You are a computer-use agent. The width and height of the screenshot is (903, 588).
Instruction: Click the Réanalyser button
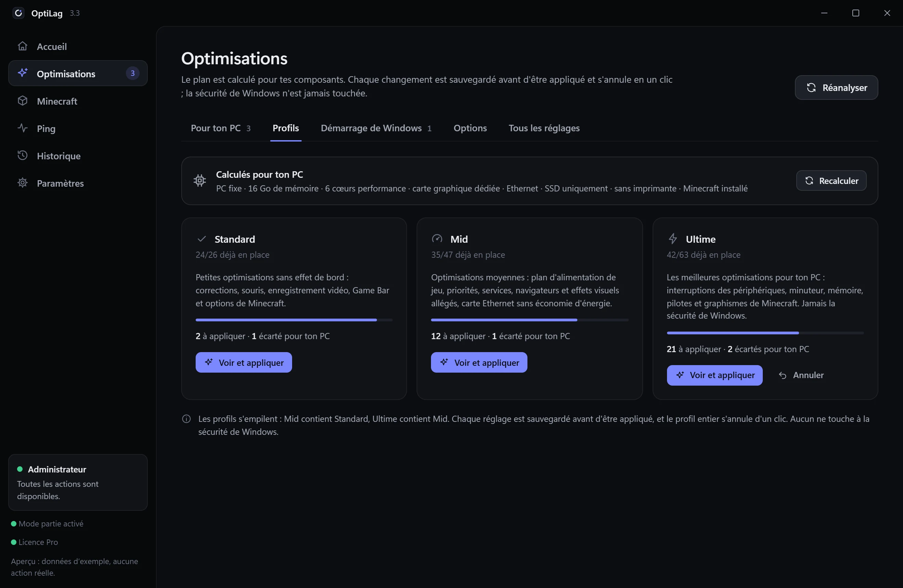(836, 88)
